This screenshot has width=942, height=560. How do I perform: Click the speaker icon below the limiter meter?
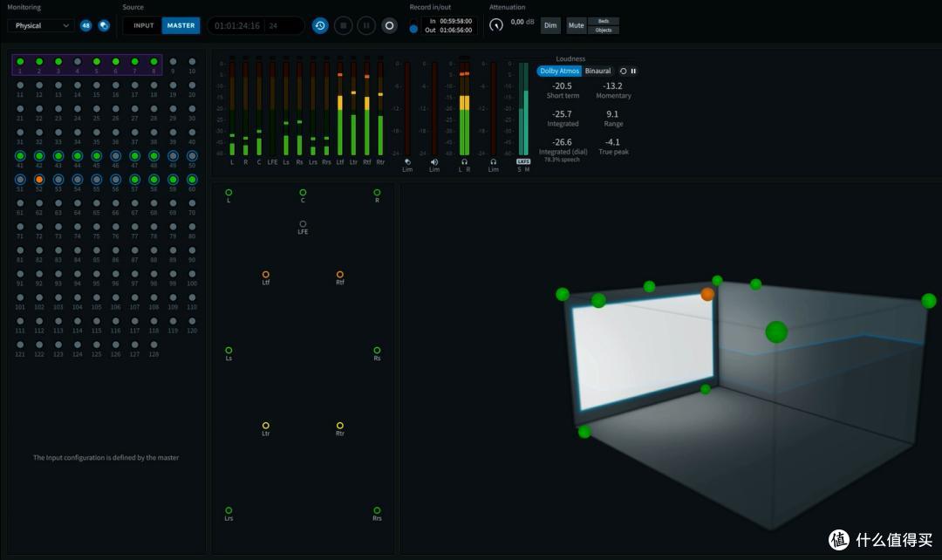434,162
